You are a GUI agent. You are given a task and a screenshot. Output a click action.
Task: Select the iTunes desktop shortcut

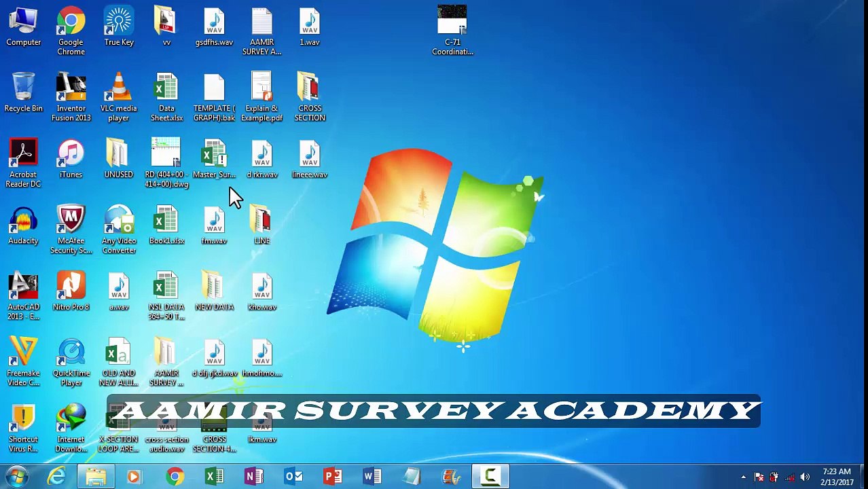(71, 160)
